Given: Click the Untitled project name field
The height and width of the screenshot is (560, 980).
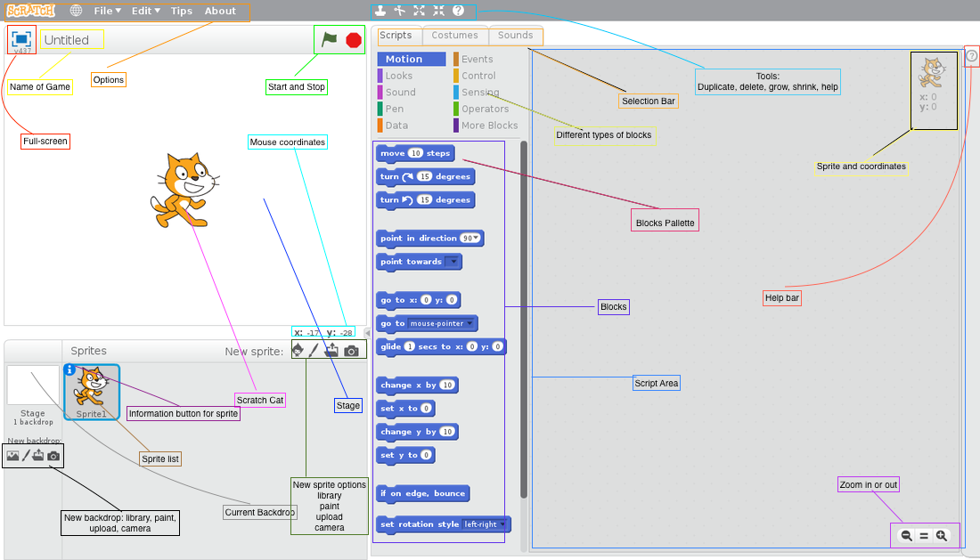Looking at the screenshot, I should (71, 39).
